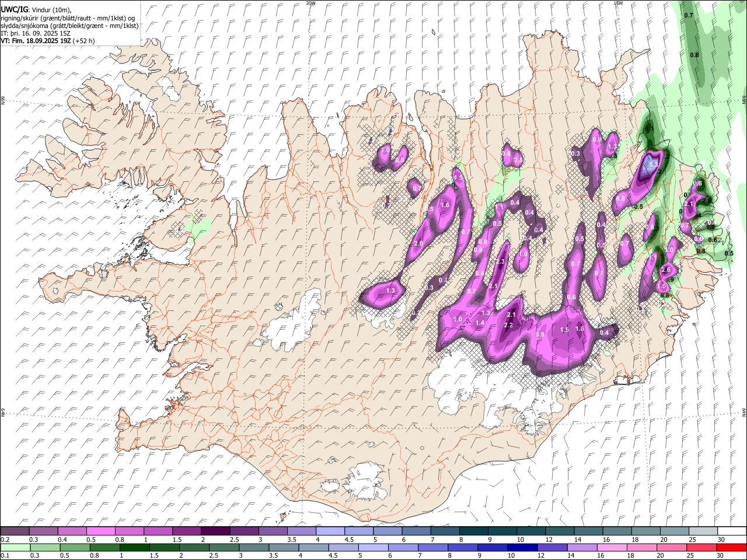747x560 pixels.
Task: Select the dark teal 8 swatch, top row
Action: click(x=473, y=531)
